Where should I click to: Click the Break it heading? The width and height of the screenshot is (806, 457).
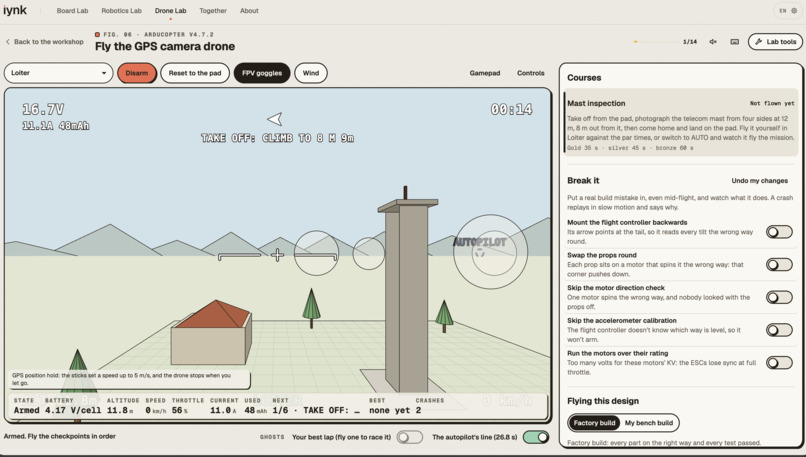(583, 180)
